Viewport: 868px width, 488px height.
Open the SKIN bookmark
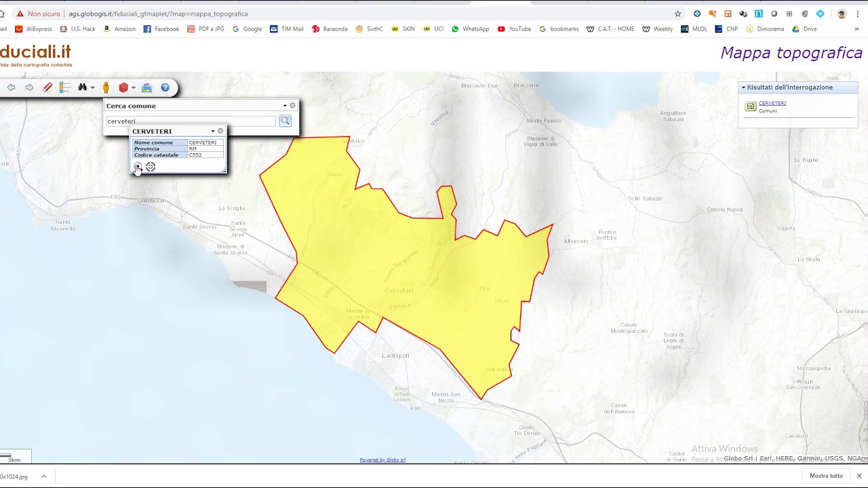point(403,29)
